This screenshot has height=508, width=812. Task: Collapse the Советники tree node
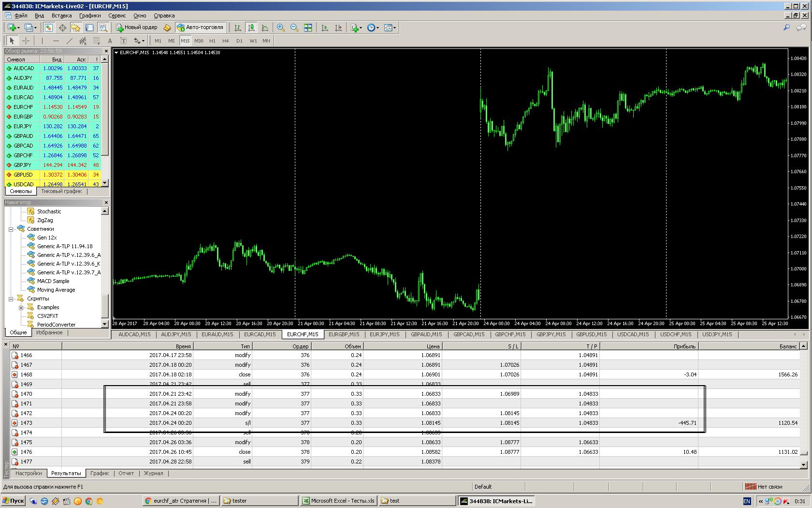pyautogui.click(x=11, y=229)
